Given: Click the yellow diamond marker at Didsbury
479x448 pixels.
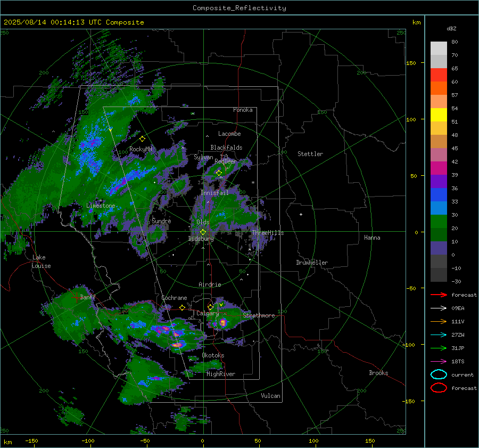Looking at the screenshot, I should tap(203, 232).
